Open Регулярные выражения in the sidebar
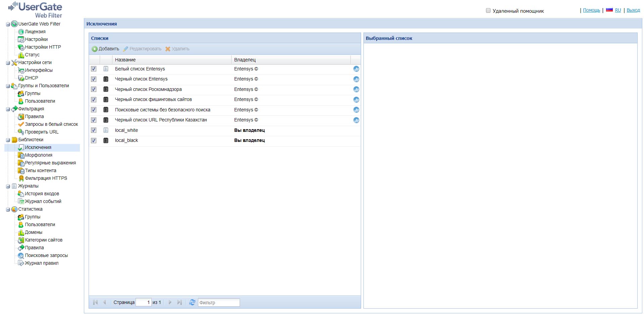This screenshot has height=314, width=644. tap(50, 163)
